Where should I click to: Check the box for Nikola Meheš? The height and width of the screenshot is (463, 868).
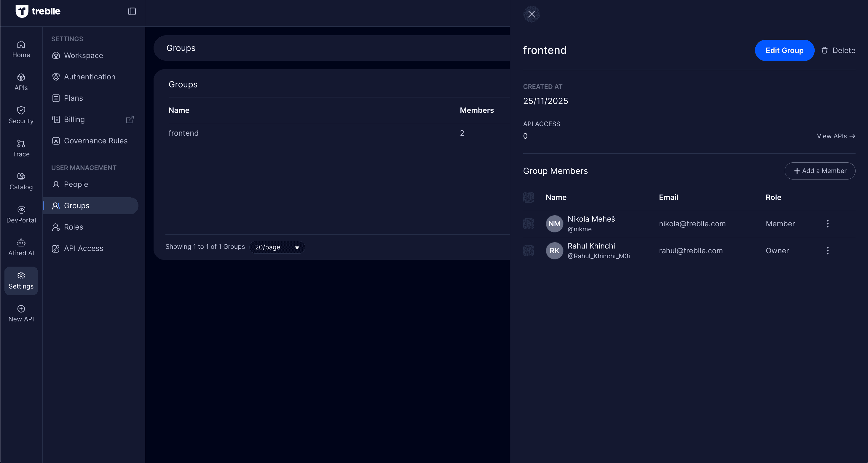point(528,224)
